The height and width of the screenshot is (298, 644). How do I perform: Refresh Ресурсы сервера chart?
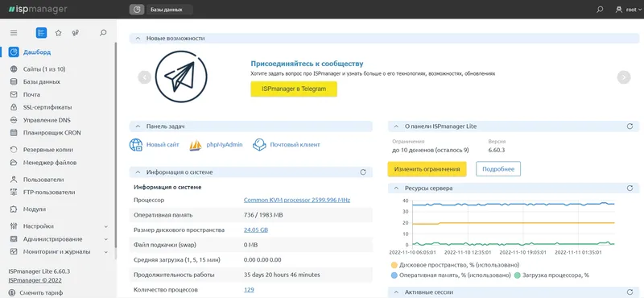(x=630, y=188)
